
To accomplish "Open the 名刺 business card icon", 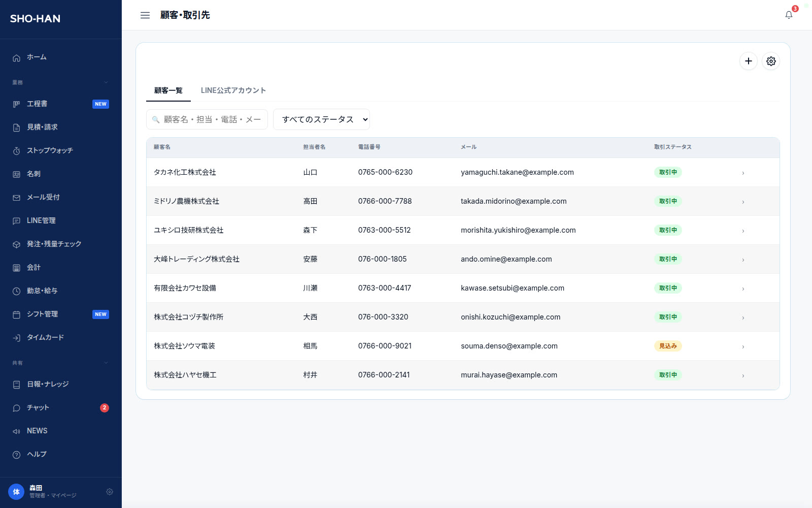I will 16,174.
